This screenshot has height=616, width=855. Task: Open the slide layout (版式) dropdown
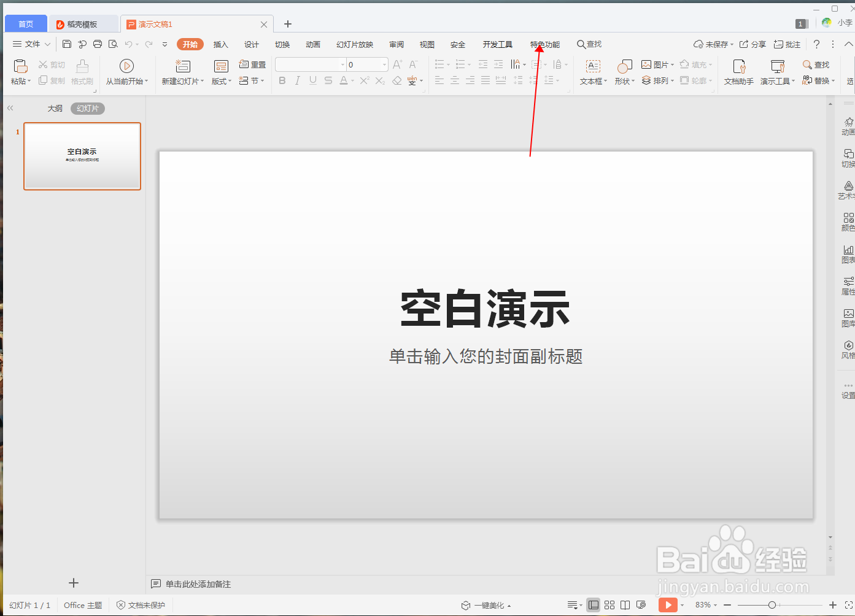pos(221,80)
